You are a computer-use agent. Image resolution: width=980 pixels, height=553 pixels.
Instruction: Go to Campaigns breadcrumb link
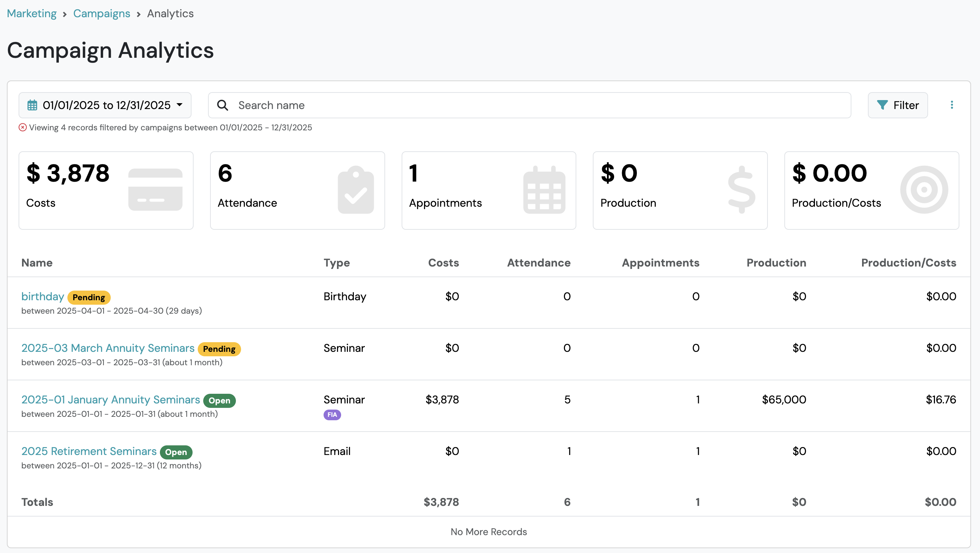pos(101,14)
